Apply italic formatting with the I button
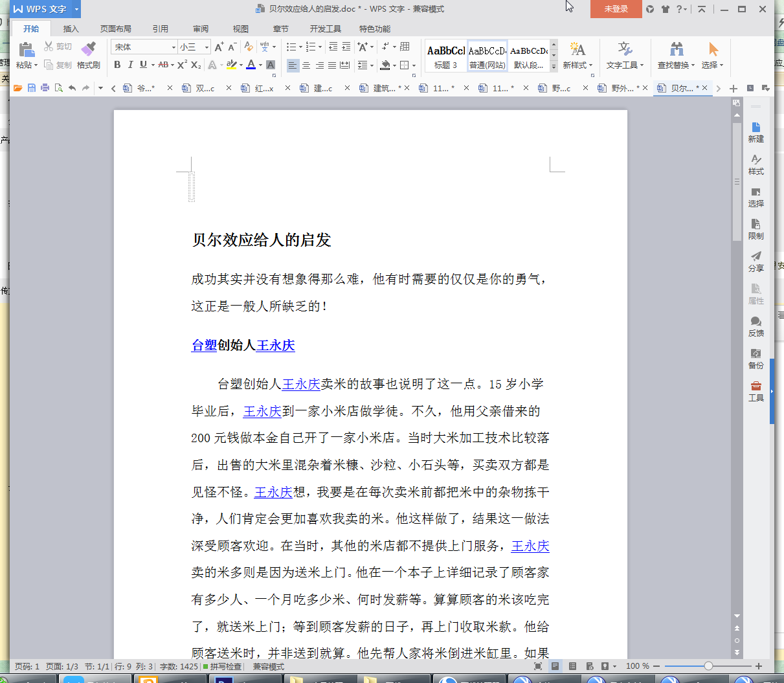Viewport: 784px width, 683px height. pyautogui.click(x=130, y=65)
